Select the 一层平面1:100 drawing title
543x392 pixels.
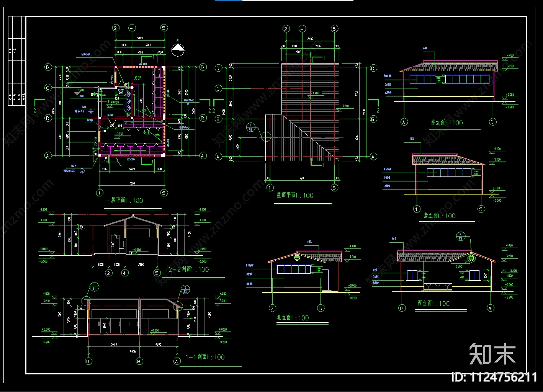tap(124, 200)
